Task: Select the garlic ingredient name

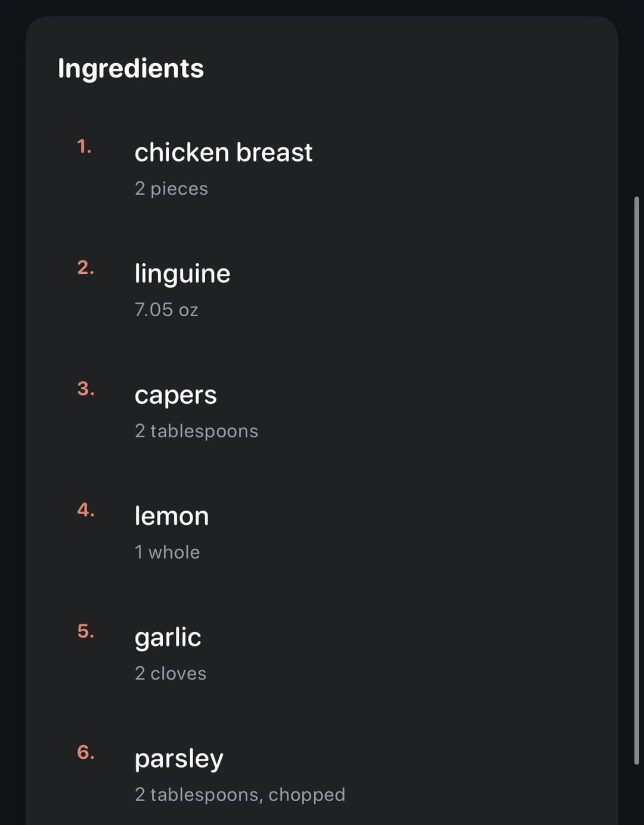Action: point(168,637)
